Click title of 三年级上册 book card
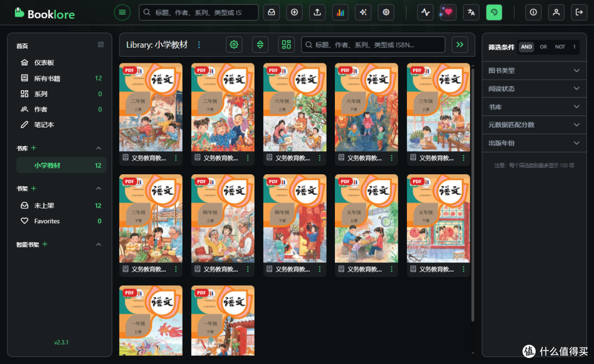The height and width of the screenshot is (364, 594). click(x=436, y=158)
